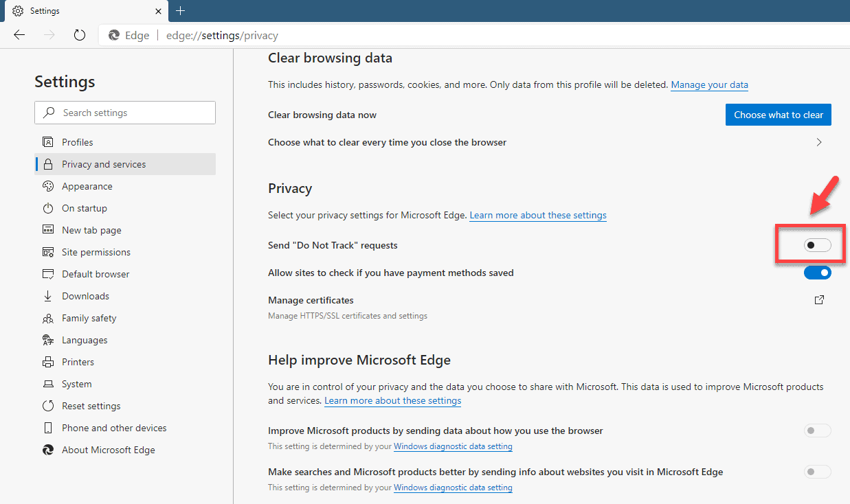Open New tab page settings
The width and height of the screenshot is (850, 504).
coord(125,230)
